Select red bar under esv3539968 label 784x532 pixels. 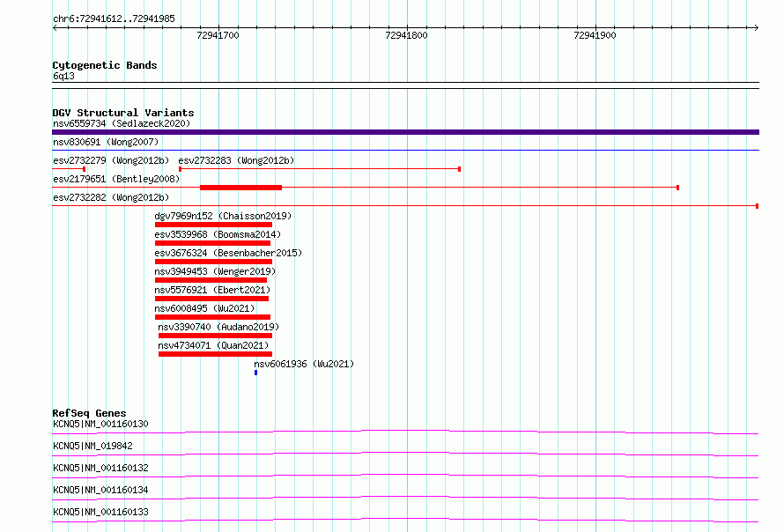212,243
